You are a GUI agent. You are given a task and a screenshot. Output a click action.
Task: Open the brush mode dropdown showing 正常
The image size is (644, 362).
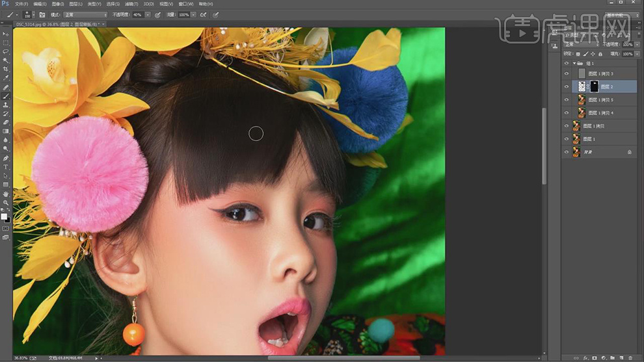(85, 14)
